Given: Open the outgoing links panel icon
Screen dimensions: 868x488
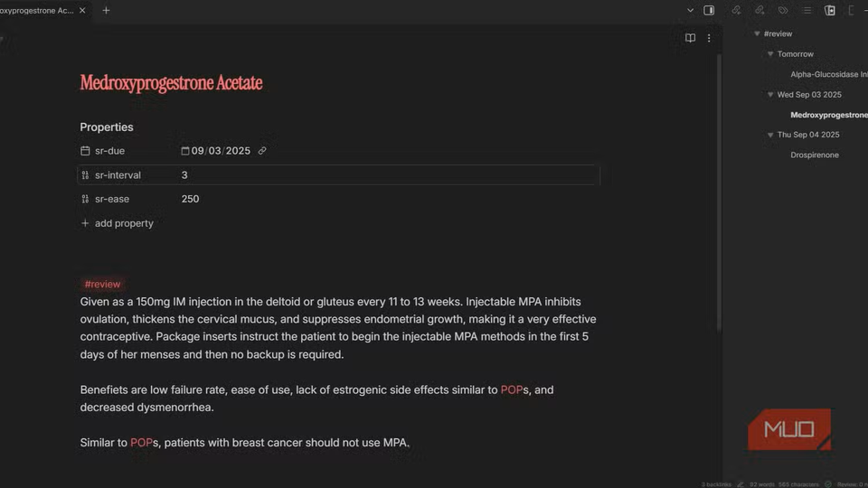Looking at the screenshot, I should point(759,11).
